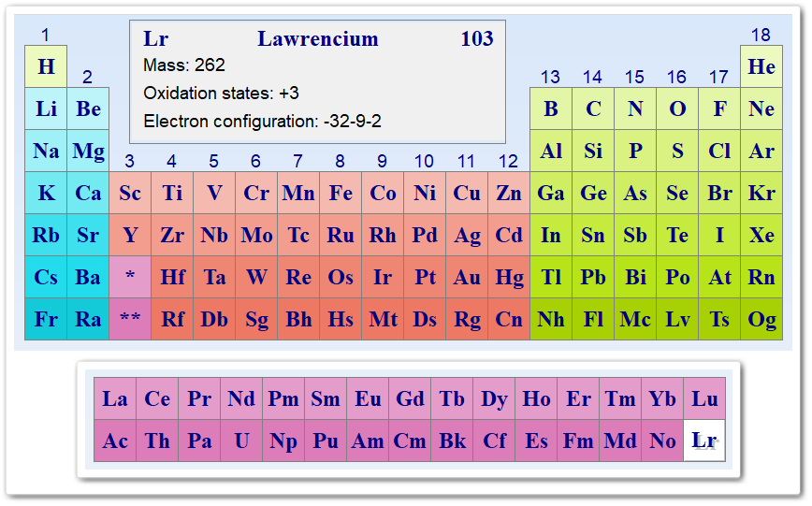Select the Krypton (Kr) cell
The height and width of the screenshot is (506, 812).
(761, 194)
